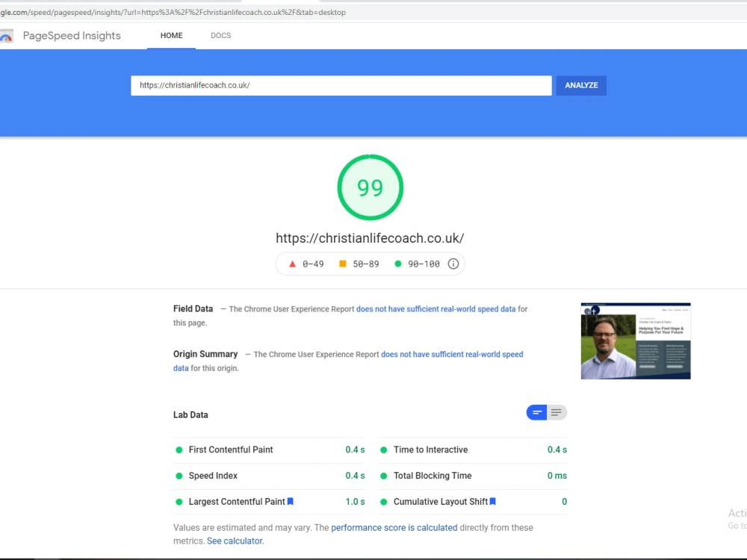Open the website screenshot thumbnail
The height and width of the screenshot is (560, 747).
coord(636,341)
